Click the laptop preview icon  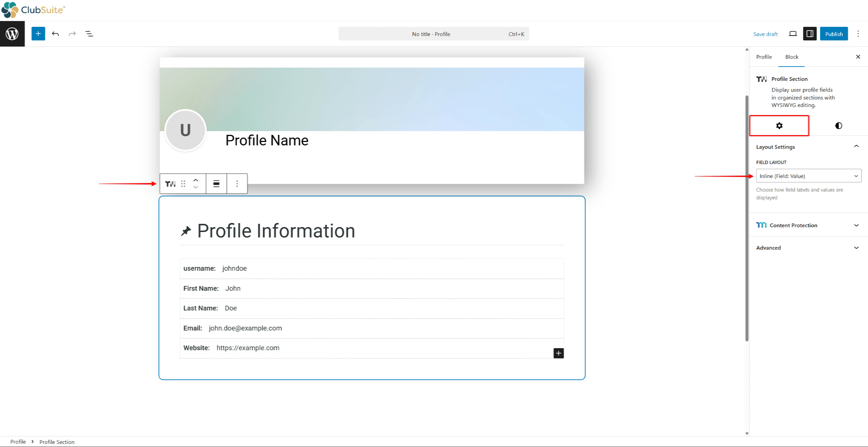tap(793, 34)
